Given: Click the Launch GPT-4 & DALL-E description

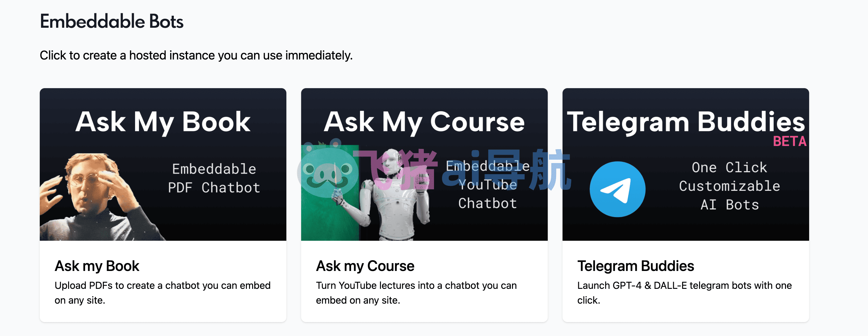Looking at the screenshot, I should (684, 293).
